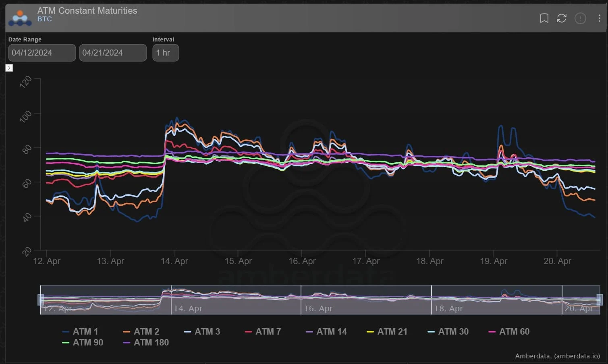Click the 14. Apr label in the navigator
Image resolution: width=608 pixels, height=364 pixels.
coord(188,308)
